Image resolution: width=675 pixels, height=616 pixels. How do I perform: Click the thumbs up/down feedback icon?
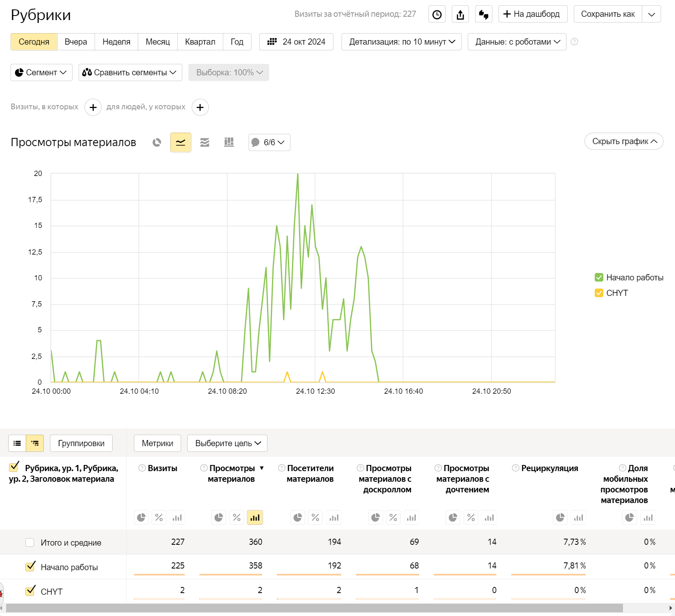[x=484, y=14]
